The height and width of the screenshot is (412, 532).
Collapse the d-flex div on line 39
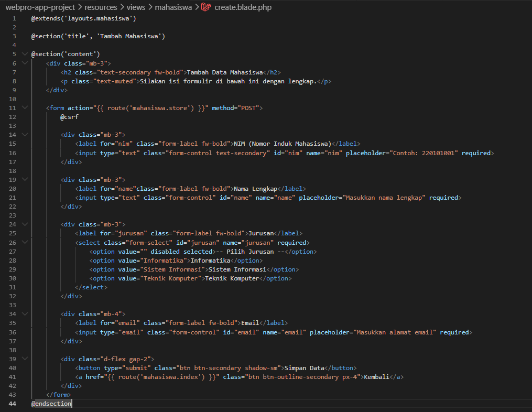pyautogui.click(x=25, y=359)
